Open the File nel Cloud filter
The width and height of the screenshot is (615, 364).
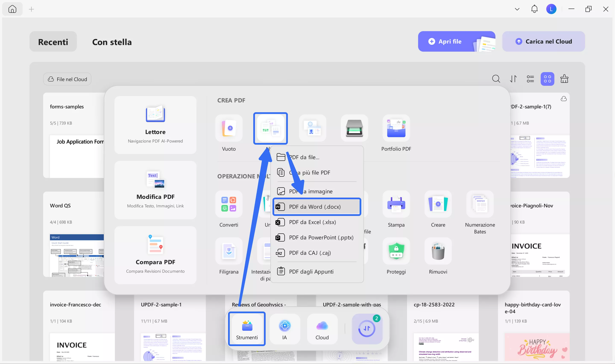[67, 79]
